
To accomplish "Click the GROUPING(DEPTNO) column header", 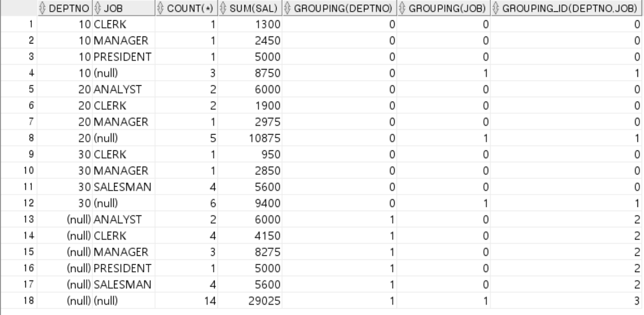I will [x=339, y=8].
